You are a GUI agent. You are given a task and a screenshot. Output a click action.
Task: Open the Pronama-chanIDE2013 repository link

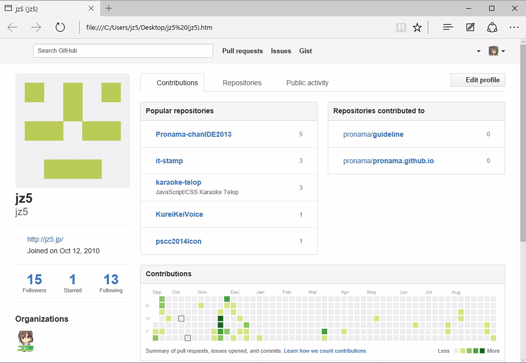[x=194, y=134]
